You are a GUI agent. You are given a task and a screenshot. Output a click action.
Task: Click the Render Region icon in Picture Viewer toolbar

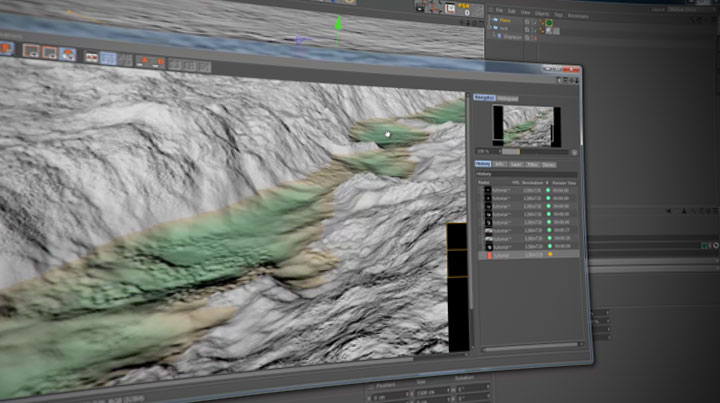pos(31,51)
